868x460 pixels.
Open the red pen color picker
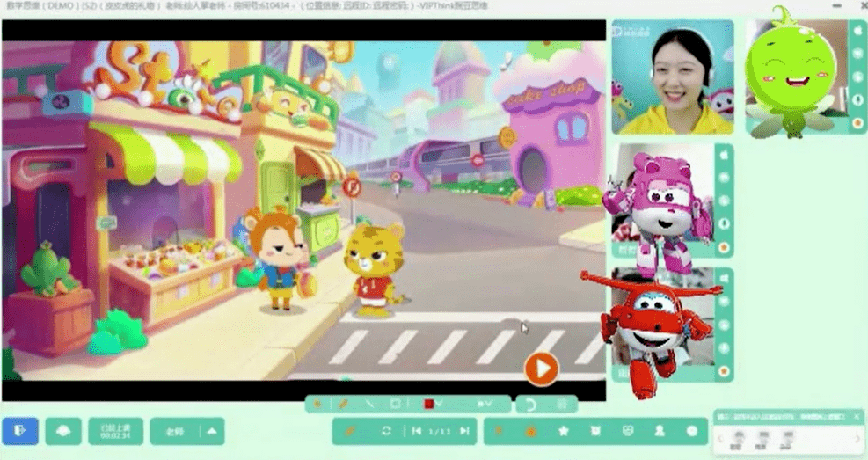[433, 404]
